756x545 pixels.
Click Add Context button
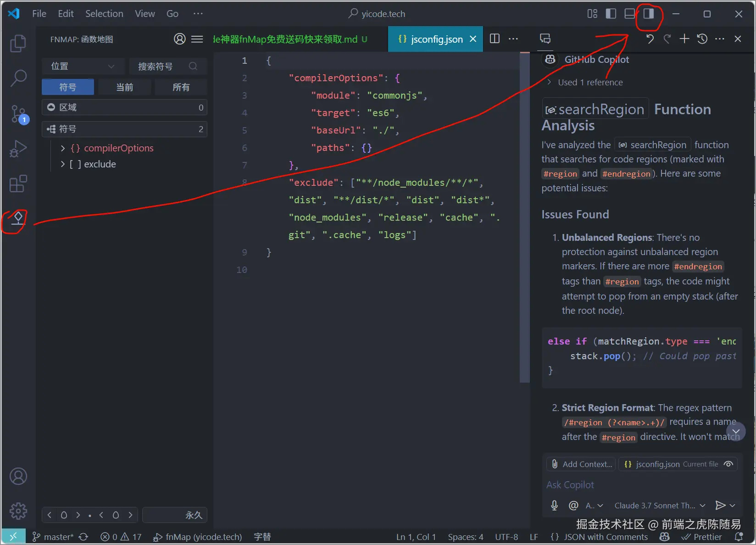tap(581, 464)
